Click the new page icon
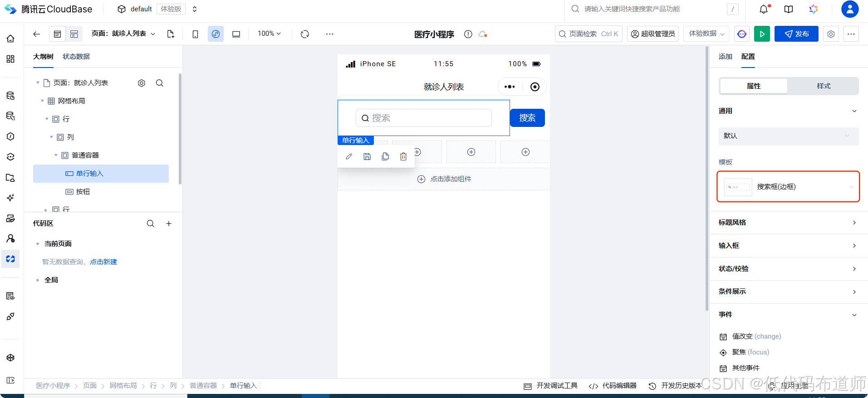 point(171,34)
